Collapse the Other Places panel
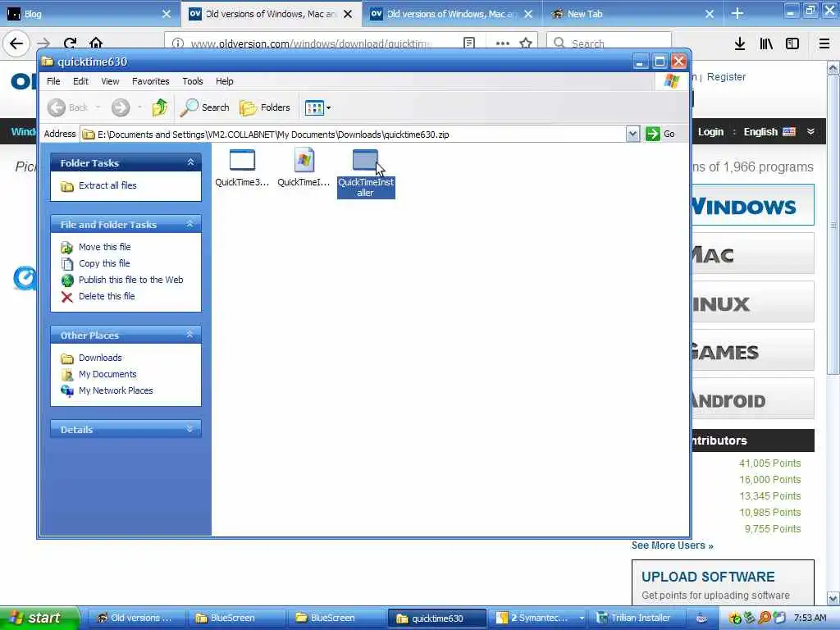Screen dimensions: 840x630 190,335
